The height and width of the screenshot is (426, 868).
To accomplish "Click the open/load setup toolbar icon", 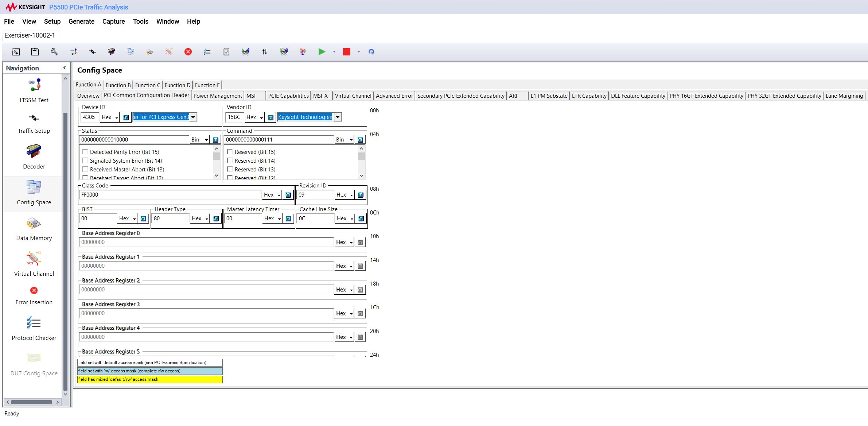I will 16,52.
